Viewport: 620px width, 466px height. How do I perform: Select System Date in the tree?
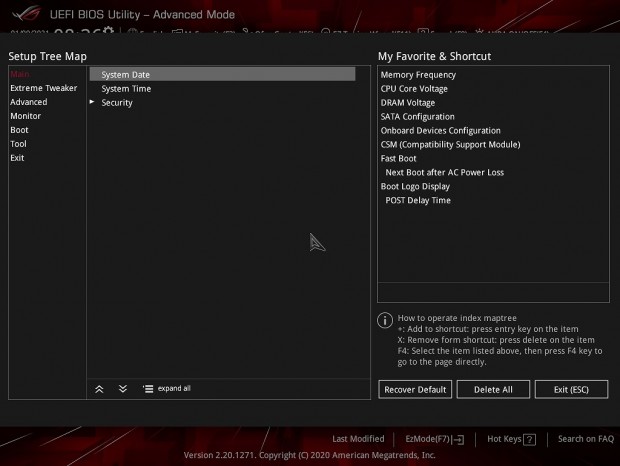(x=126, y=75)
